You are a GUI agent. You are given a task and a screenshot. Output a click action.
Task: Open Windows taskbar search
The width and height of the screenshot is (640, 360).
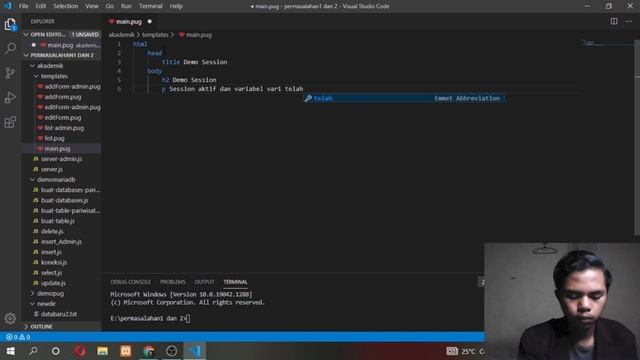[33, 351]
